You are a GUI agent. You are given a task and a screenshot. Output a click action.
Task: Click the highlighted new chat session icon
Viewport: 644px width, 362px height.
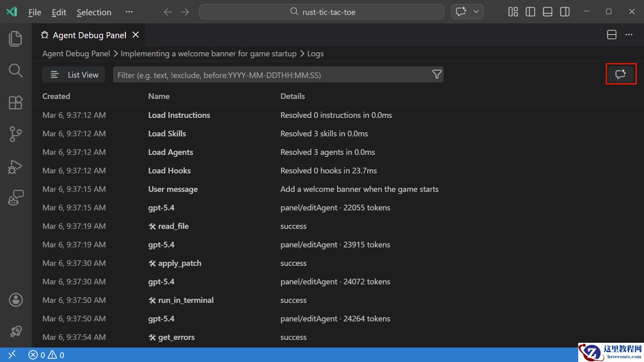pyautogui.click(x=621, y=74)
